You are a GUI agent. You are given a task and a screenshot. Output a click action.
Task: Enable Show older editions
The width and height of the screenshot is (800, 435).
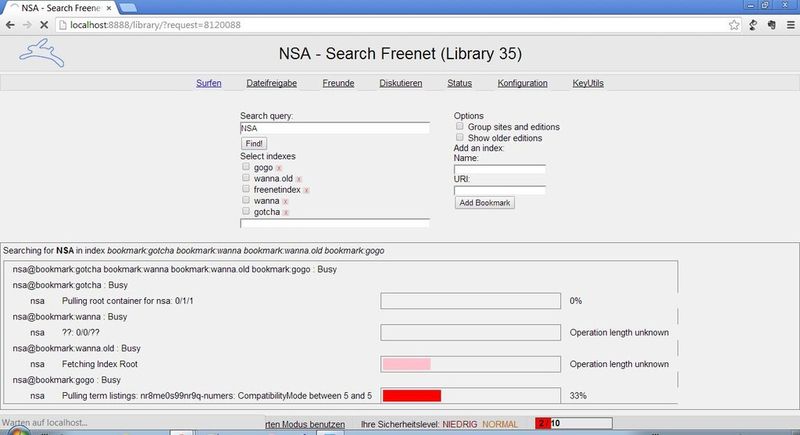point(460,137)
